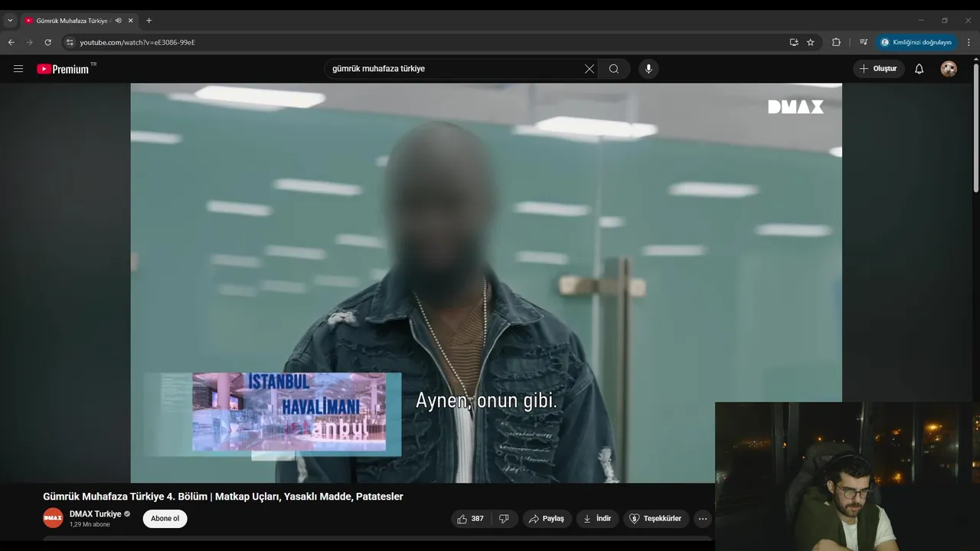The image size is (980, 551).
Task: Open the DMAX Turkiye channel avatar
Action: click(x=53, y=518)
